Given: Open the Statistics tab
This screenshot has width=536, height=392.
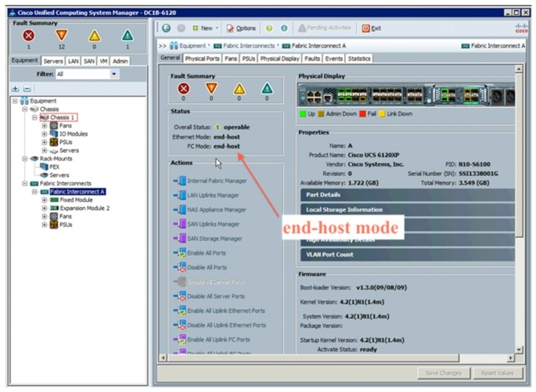Looking at the screenshot, I should click(x=359, y=59).
